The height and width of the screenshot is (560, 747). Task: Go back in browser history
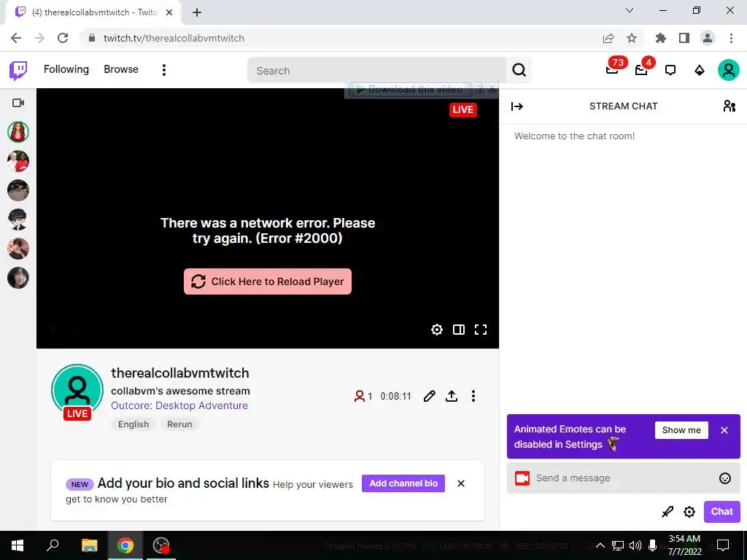(16, 38)
